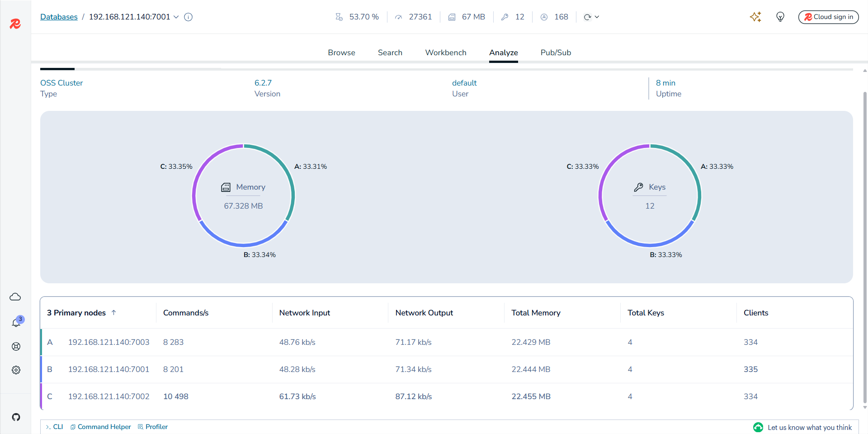Click node address 192.168.121.140:7003
The width and height of the screenshot is (868, 434).
click(108, 342)
